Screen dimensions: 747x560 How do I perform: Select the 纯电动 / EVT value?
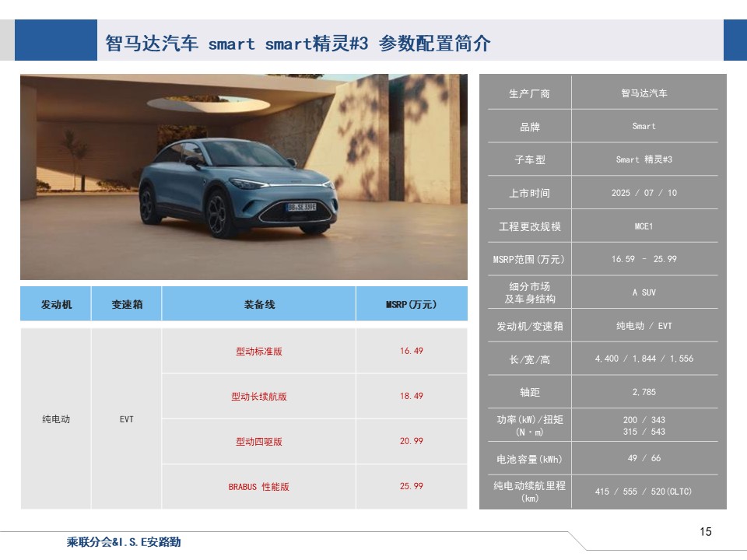(x=644, y=326)
